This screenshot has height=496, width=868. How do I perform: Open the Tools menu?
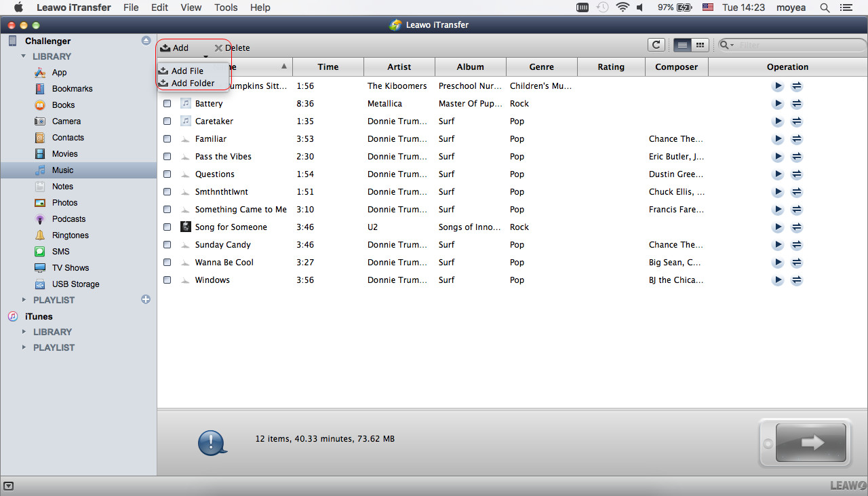pyautogui.click(x=226, y=7)
